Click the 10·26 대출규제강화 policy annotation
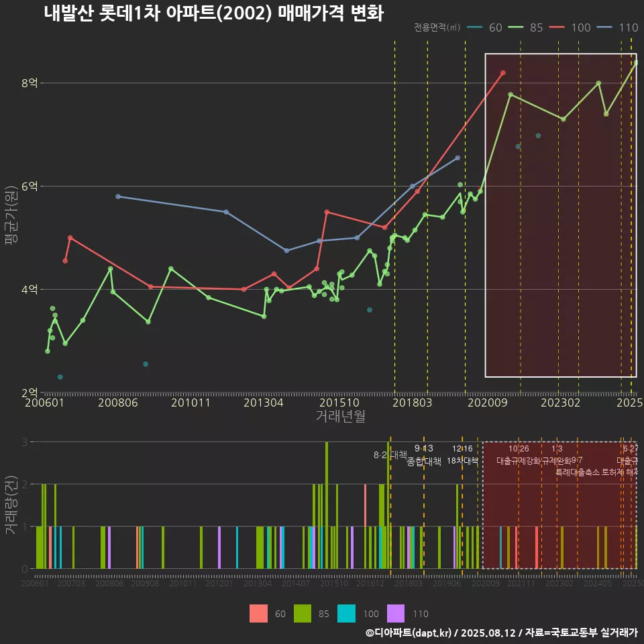The image size is (644, 644). click(519, 455)
